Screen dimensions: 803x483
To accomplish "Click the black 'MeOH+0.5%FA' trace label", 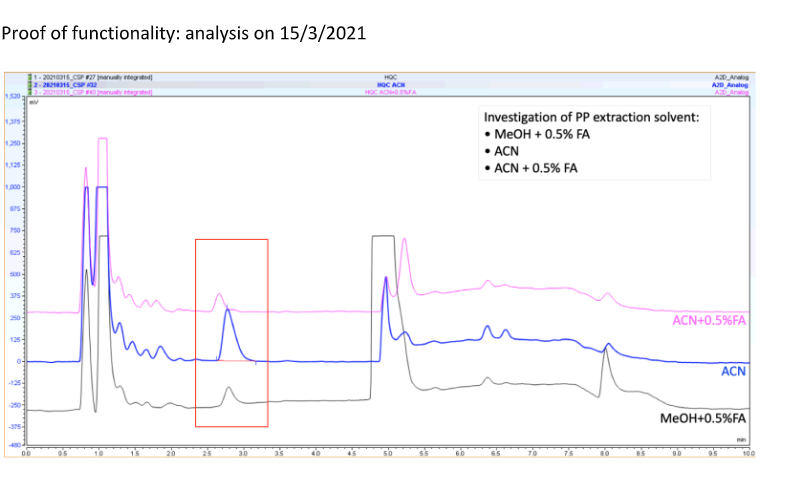I will [x=703, y=418].
